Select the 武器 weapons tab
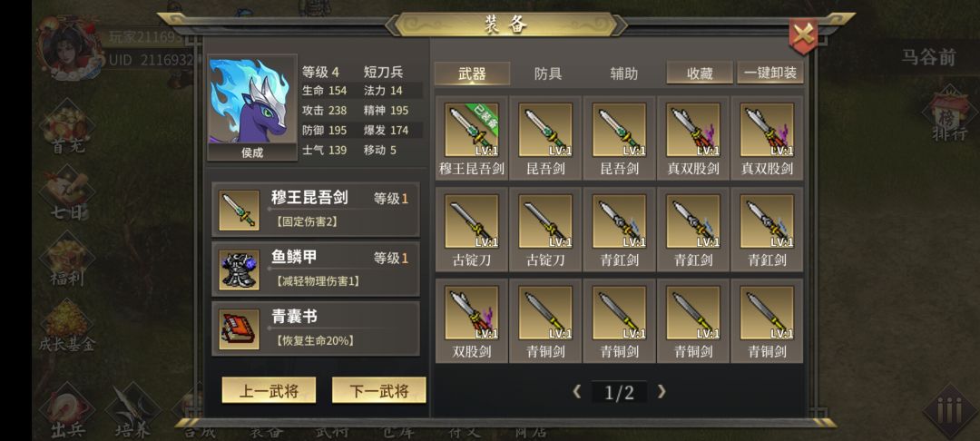The height and width of the screenshot is (441, 980). tap(472, 73)
